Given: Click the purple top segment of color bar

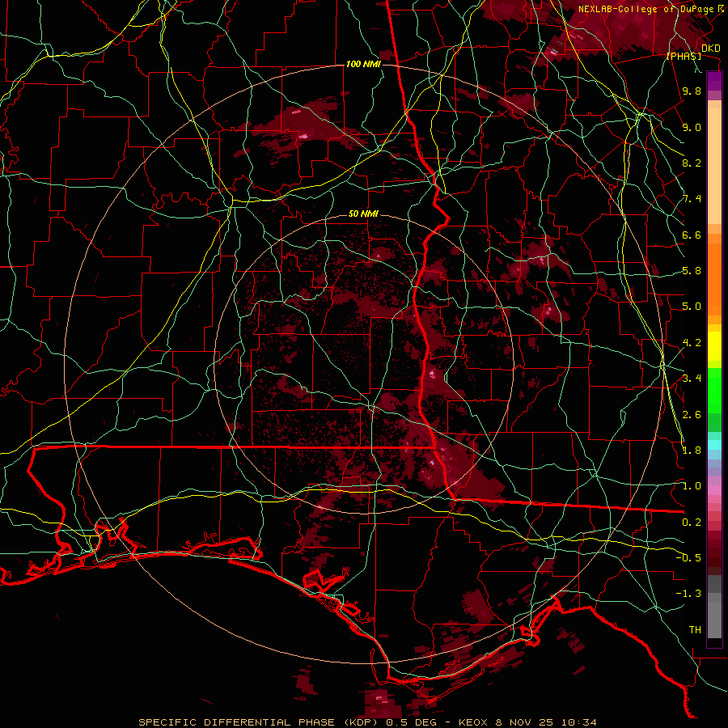Looking at the screenshot, I should [714, 81].
